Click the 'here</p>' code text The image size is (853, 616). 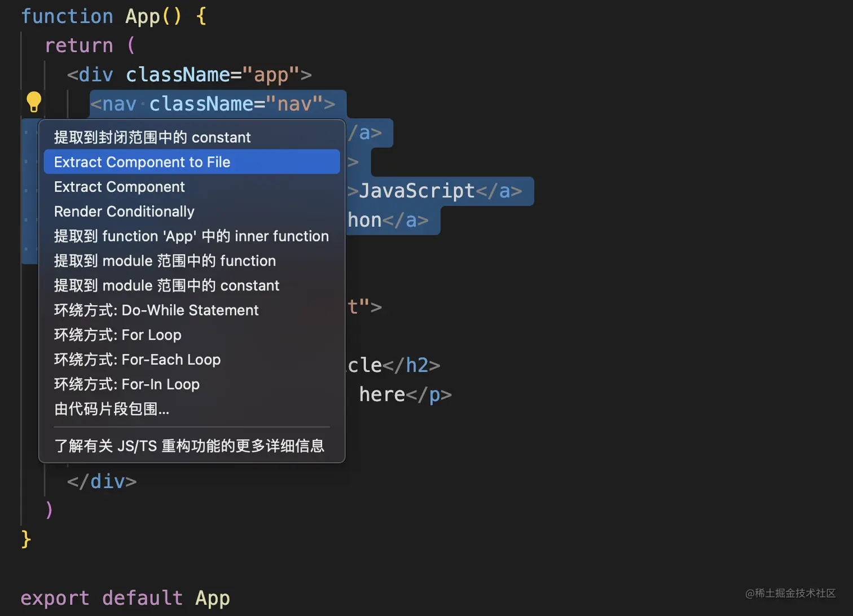click(x=406, y=394)
